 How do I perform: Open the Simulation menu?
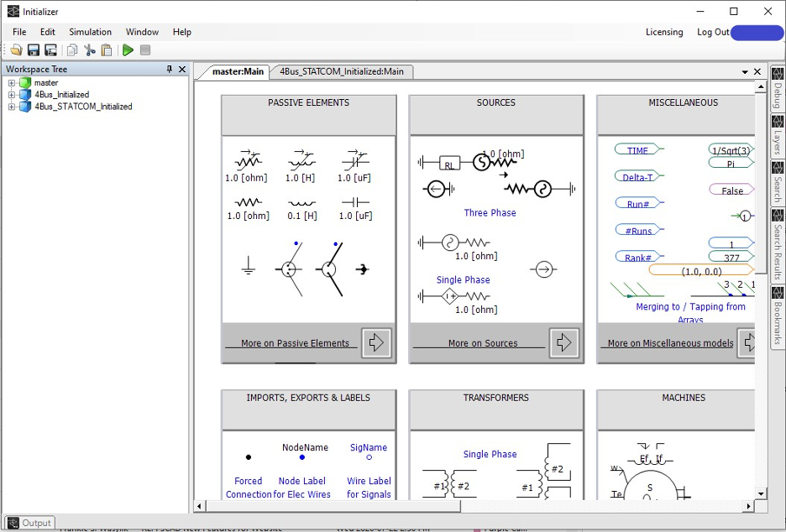pyautogui.click(x=90, y=32)
